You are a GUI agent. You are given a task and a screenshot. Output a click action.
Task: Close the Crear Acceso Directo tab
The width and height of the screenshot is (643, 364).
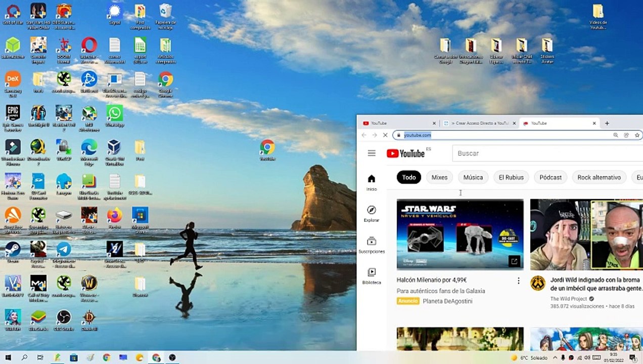(515, 123)
